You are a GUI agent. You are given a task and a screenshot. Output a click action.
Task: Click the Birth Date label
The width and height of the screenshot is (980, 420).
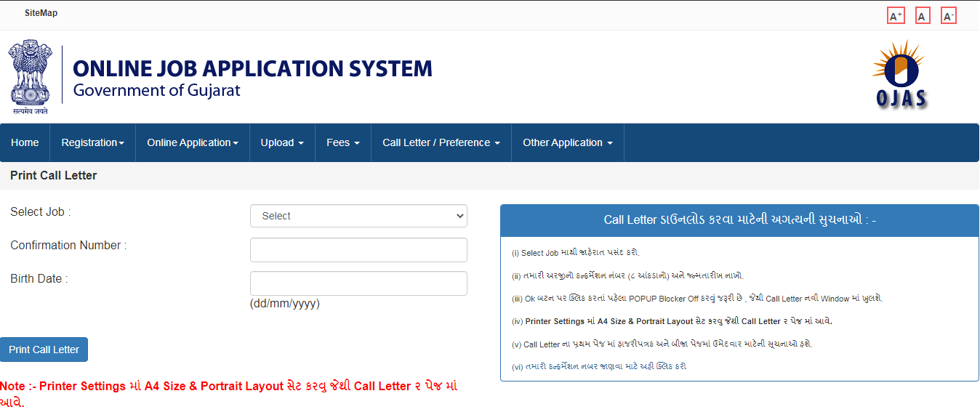(39, 279)
